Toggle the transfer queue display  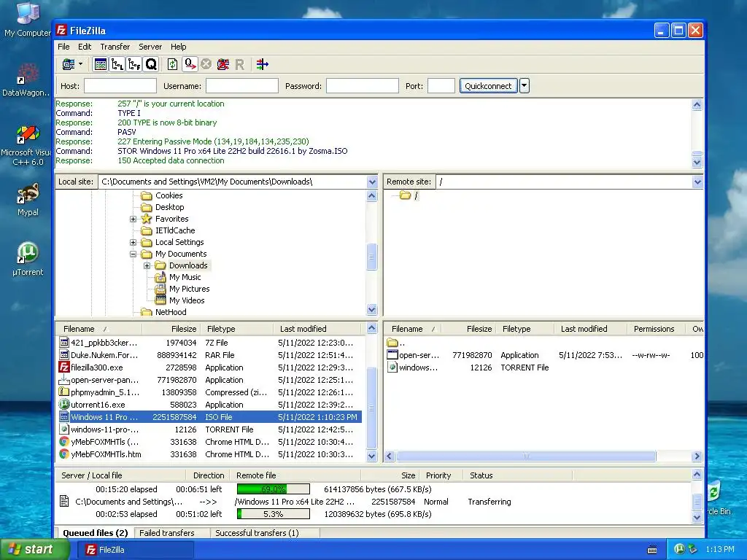[x=151, y=64]
